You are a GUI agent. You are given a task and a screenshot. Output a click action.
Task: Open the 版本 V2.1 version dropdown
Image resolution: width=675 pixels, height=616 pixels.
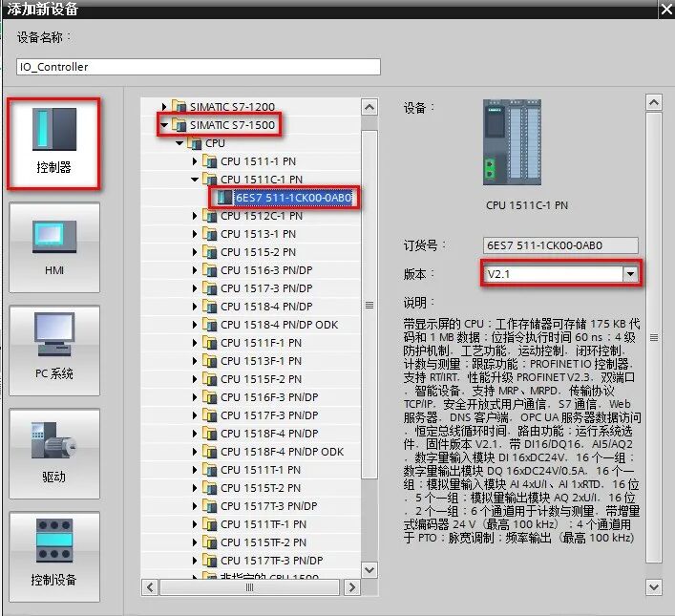tap(630, 273)
